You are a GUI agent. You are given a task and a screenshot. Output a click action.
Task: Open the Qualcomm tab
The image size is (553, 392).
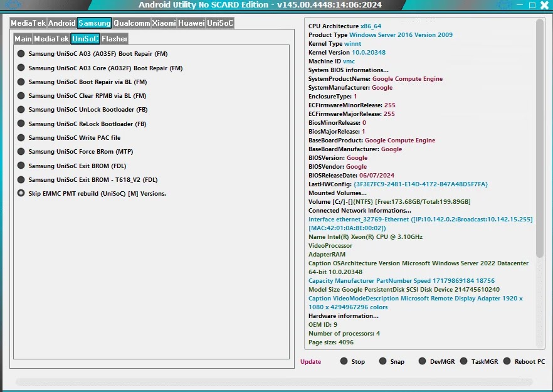click(x=132, y=23)
